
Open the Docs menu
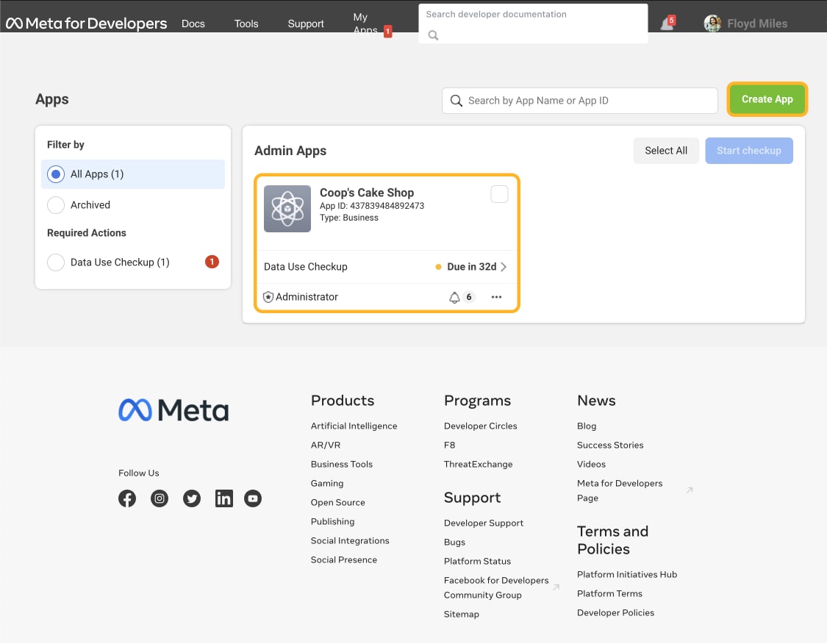click(193, 24)
